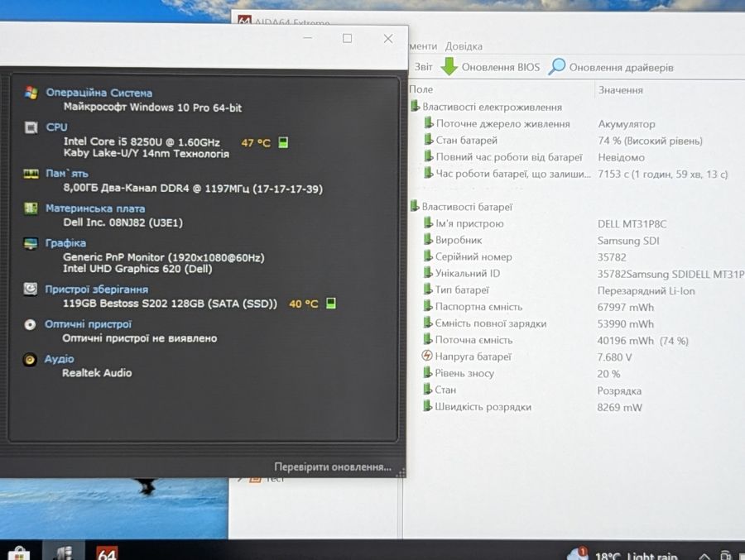Open the 18°C Light rain weather widget
The height and width of the screenshot is (560, 745).
tap(623, 555)
